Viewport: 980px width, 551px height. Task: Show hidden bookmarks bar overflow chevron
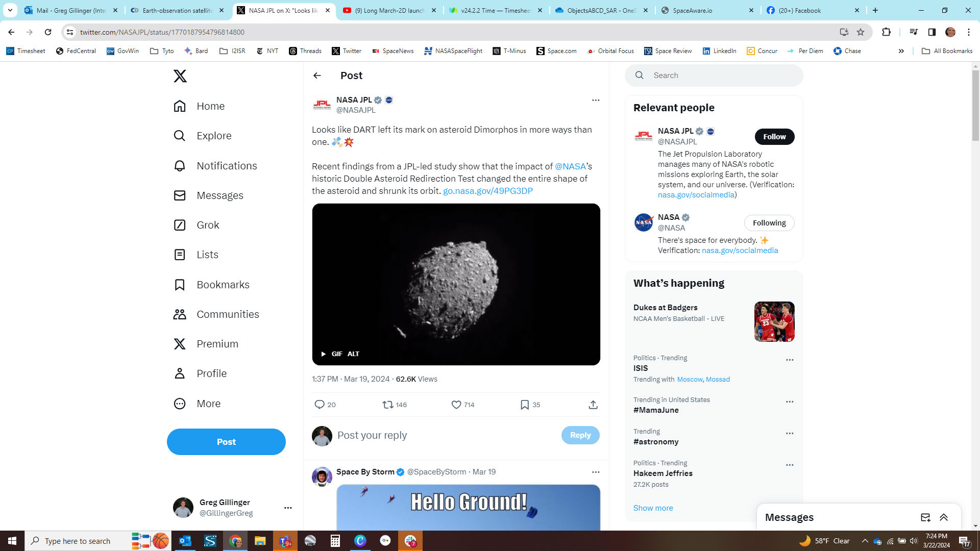coord(901,51)
